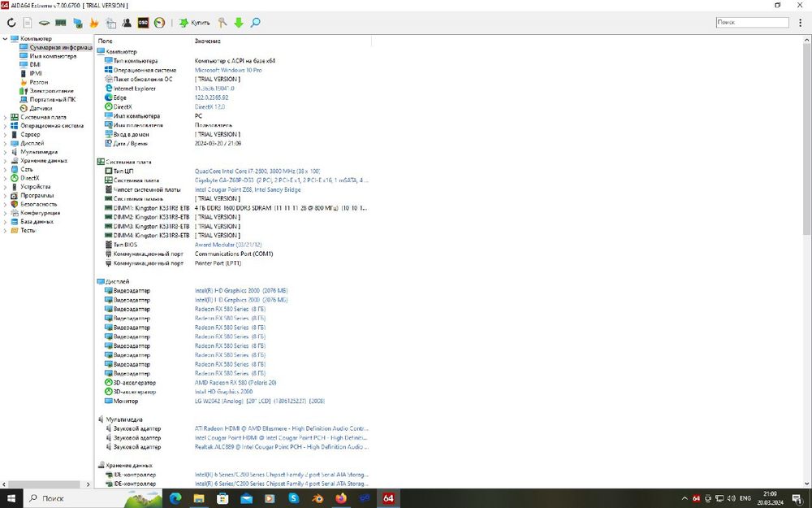
Task: Open the sensor gauge toolbar icon
Action: click(x=159, y=23)
